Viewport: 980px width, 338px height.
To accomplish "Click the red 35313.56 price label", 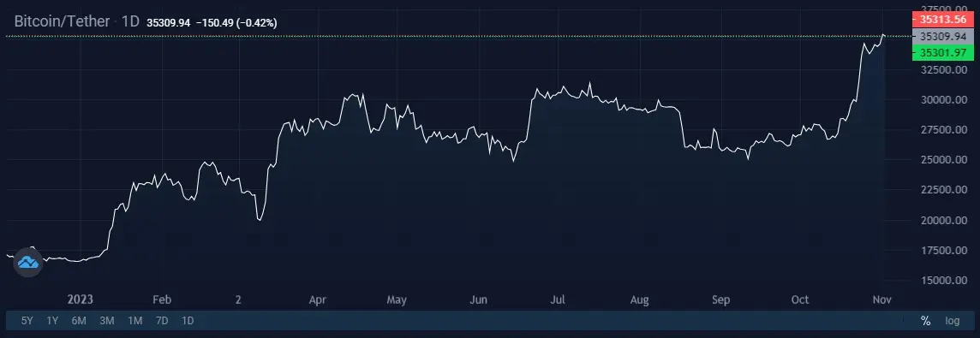I will coord(944,19).
